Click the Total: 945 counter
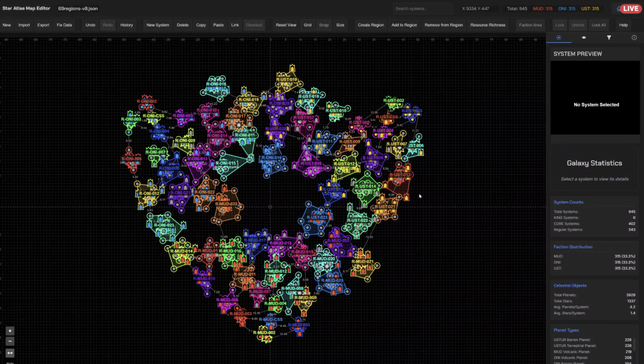The width and height of the screenshot is (644, 364). 517,9
